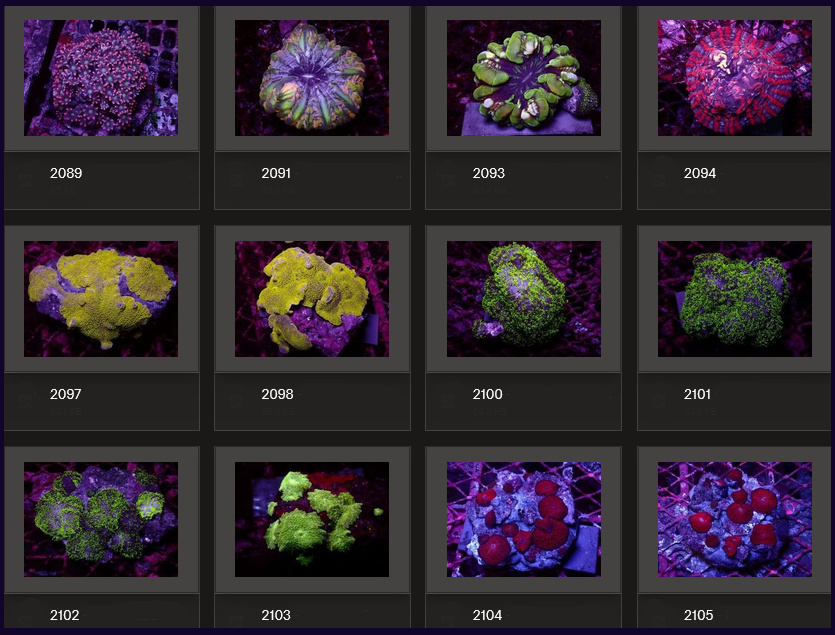Select file name 2091
This screenshot has width=835, height=635.
point(276,173)
